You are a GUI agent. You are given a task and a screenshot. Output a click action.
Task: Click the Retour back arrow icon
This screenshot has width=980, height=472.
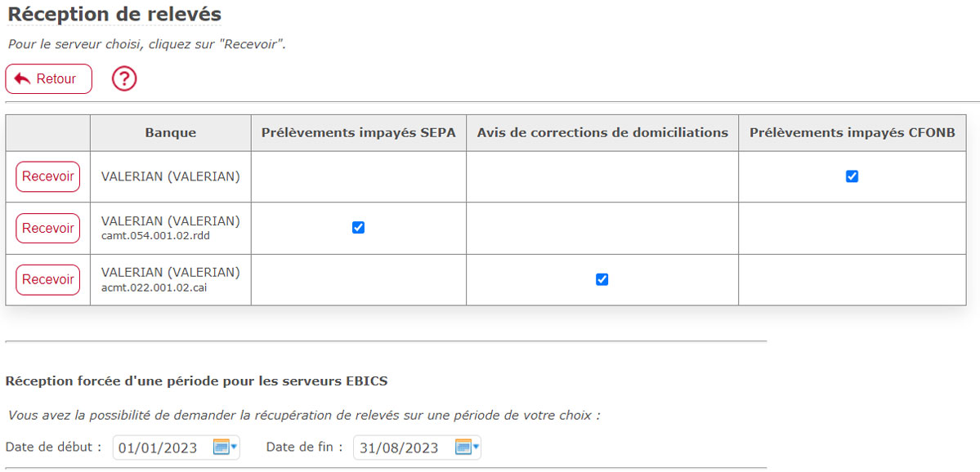[x=22, y=78]
